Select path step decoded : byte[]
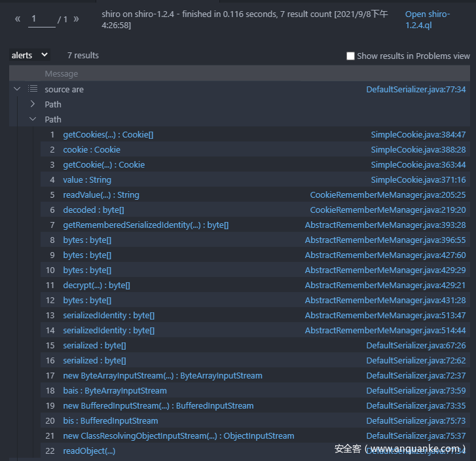This screenshot has height=461, width=476. tap(94, 210)
